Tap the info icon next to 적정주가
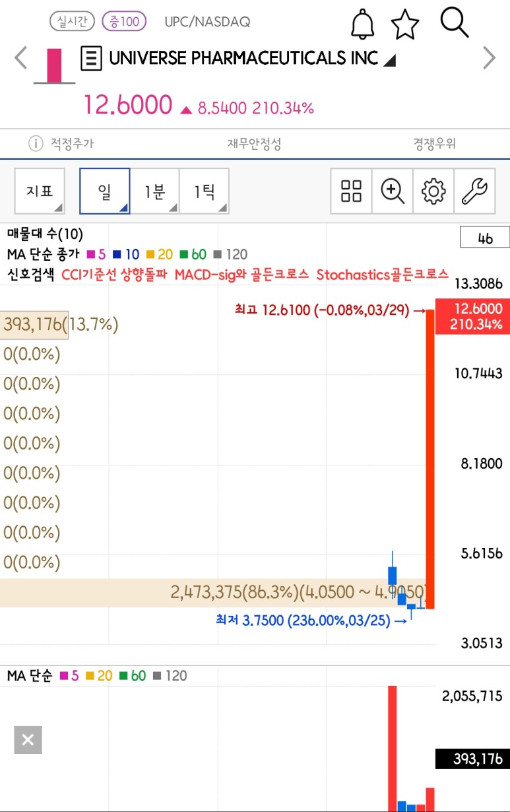This screenshot has height=812, width=510. [x=35, y=143]
